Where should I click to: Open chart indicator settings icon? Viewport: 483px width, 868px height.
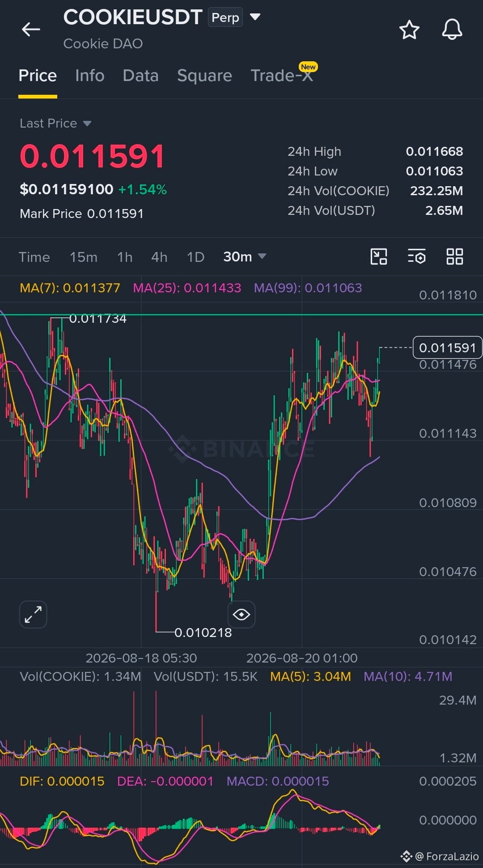417,257
